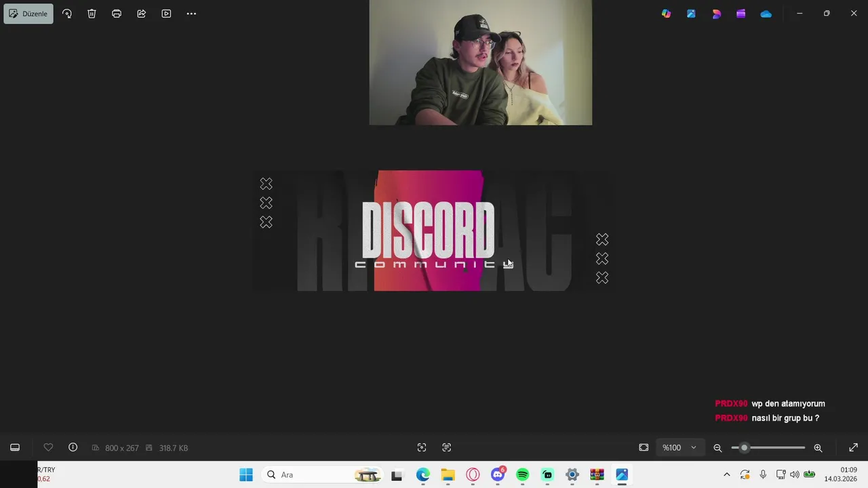Delete the image with the trash icon
The image size is (868, 488).
92,14
